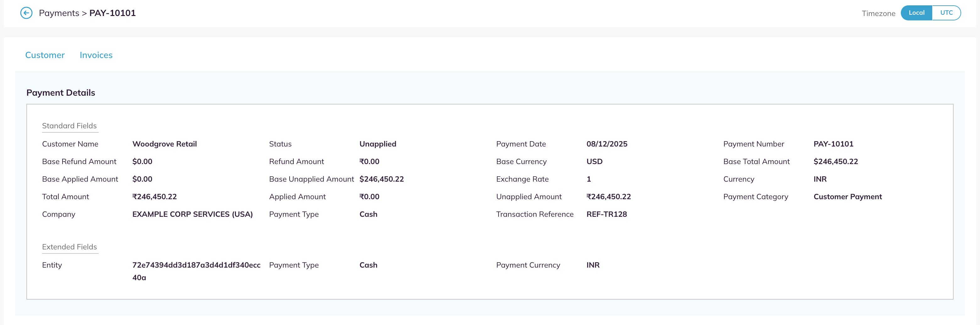Click the Company field label
Viewport: 980px width, 325px height.
click(59, 214)
